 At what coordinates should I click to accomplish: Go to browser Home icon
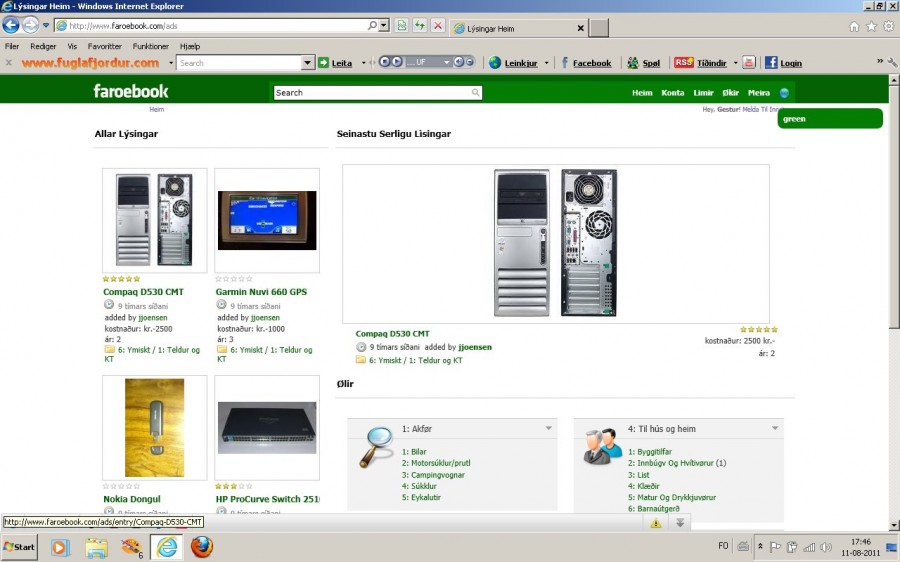[854, 26]
